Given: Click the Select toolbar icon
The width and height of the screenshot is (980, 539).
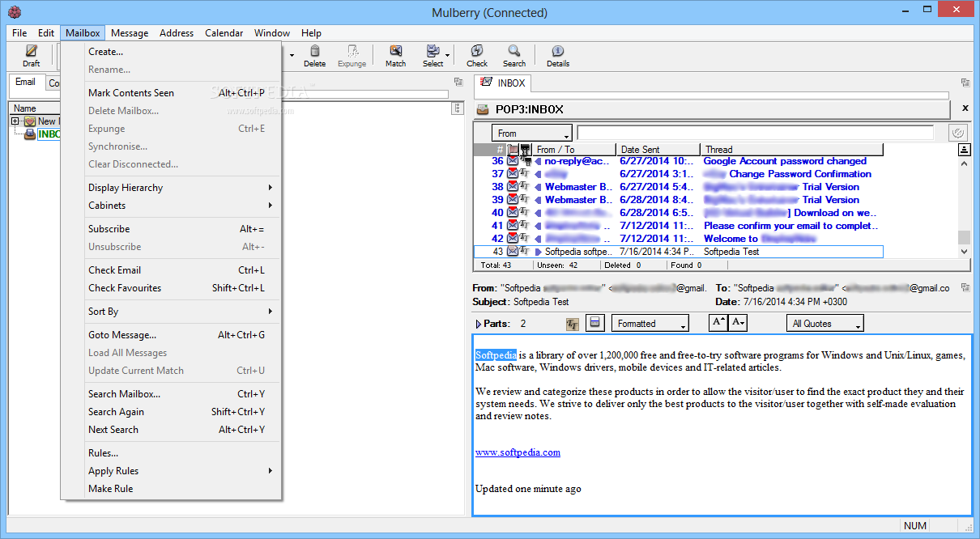Looking at the screenshot, I should click(x=432, y=51).
